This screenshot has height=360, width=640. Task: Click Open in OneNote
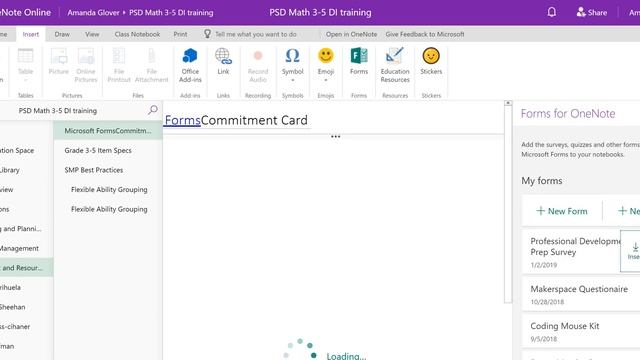pos(351,34)
